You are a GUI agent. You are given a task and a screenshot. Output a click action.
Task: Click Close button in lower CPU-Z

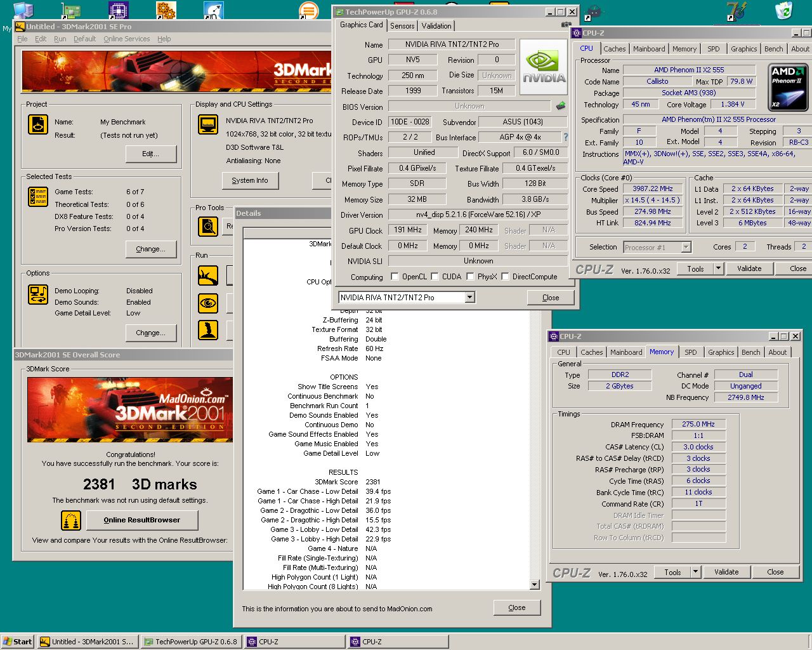[x=775, y=572]
